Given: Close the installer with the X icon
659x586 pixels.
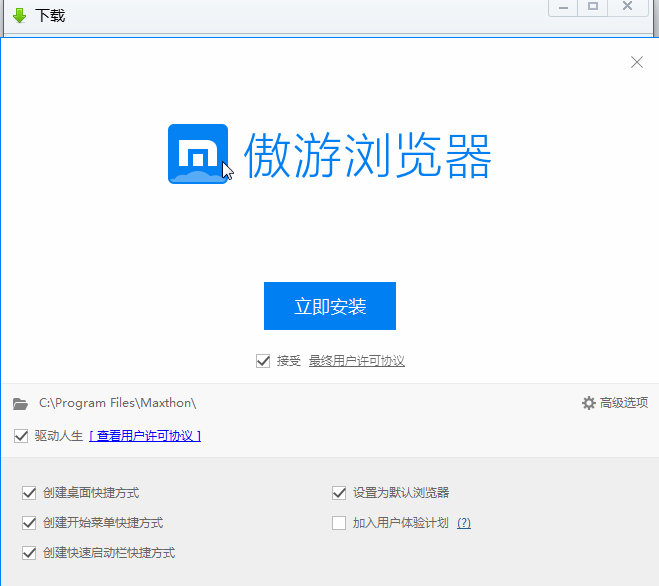Looking at the screenshot, I should [x=637, y=62].
